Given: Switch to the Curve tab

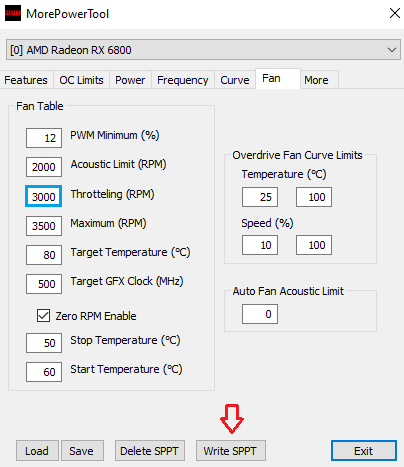Looking at the screenshot, I should pos(235,80).
